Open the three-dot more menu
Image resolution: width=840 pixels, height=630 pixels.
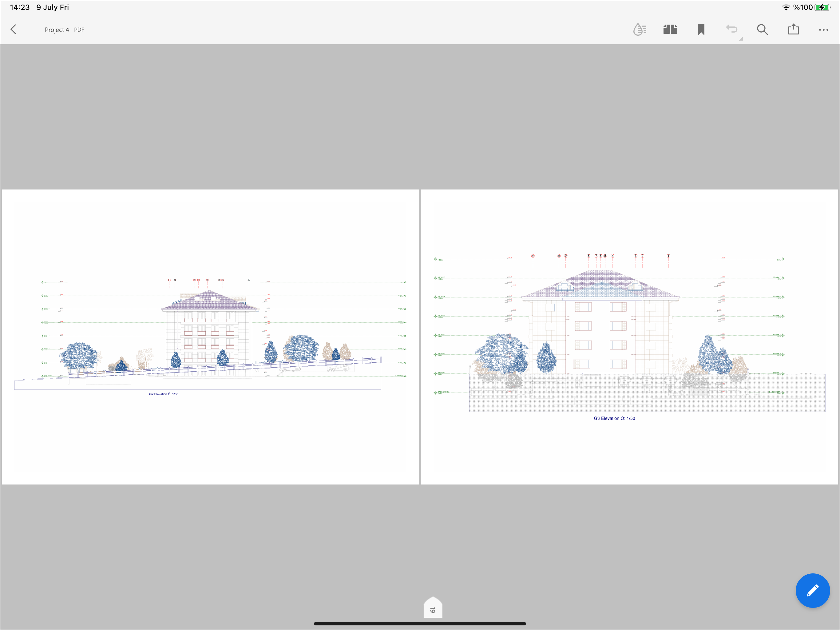(823, 30)
